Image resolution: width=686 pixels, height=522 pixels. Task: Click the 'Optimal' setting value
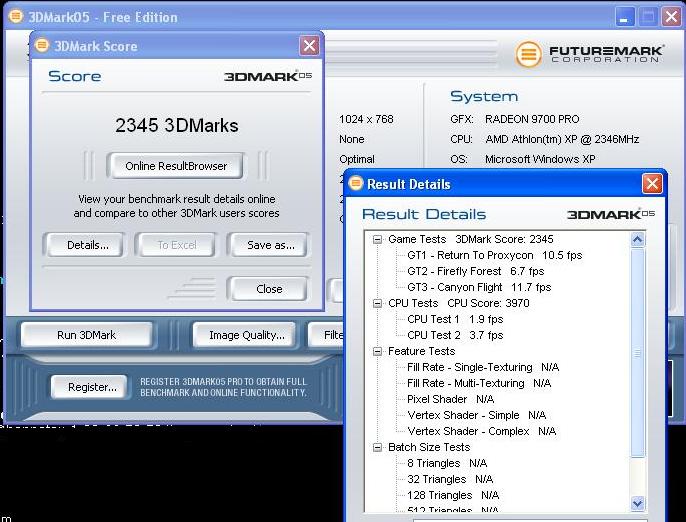[x=357, y=159]
